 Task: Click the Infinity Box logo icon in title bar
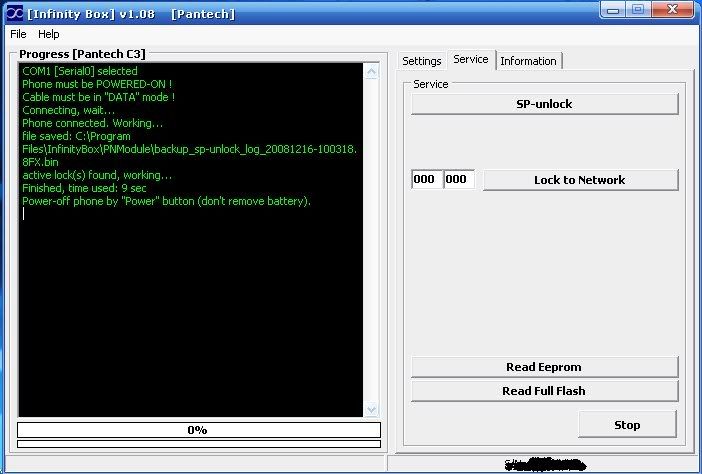click(x=14, y=13)
